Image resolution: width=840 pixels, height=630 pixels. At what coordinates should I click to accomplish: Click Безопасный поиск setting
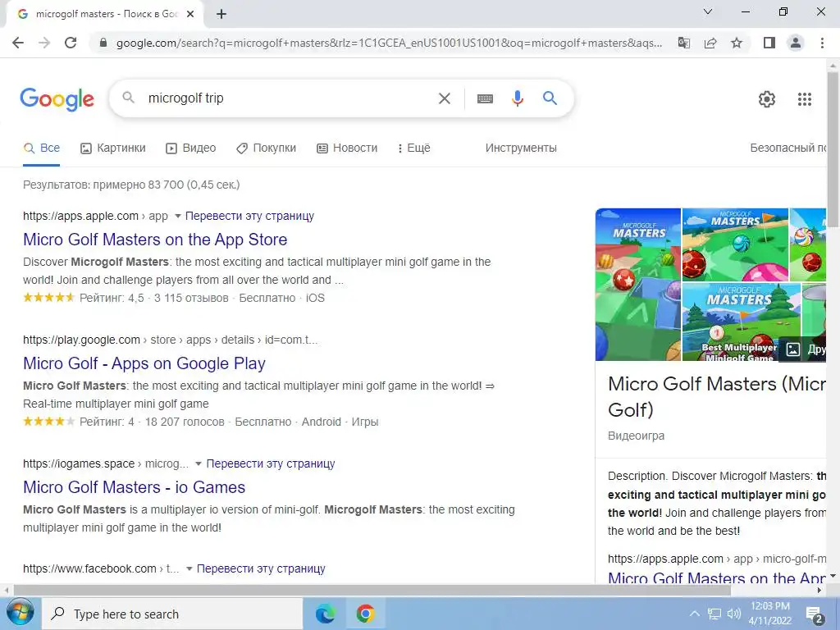[788, 148]
